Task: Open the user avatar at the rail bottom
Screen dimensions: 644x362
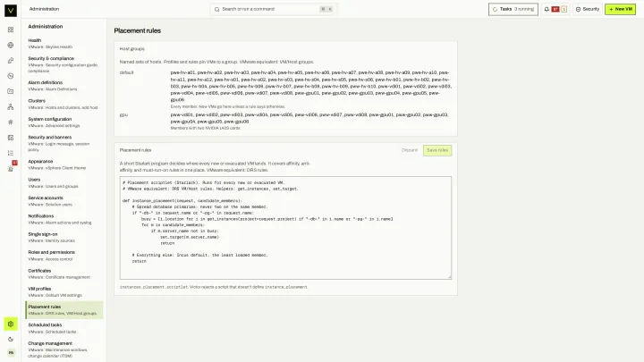Action: pyautogui.click(x=11, y=352)
